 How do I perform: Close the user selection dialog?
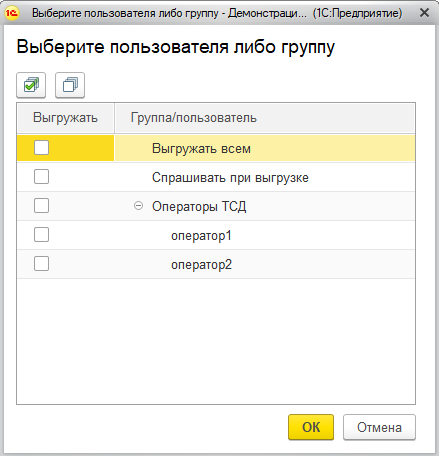point(424,13)
